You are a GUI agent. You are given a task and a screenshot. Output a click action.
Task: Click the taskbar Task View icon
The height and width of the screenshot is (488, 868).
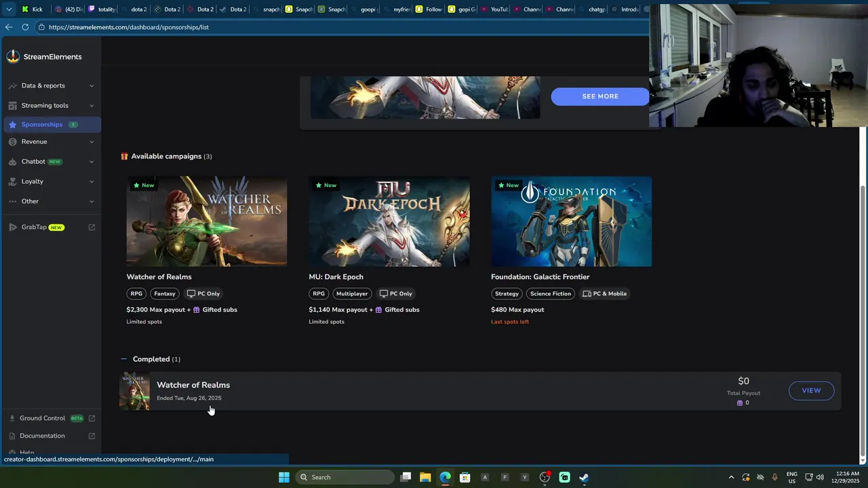pos(406,477)
